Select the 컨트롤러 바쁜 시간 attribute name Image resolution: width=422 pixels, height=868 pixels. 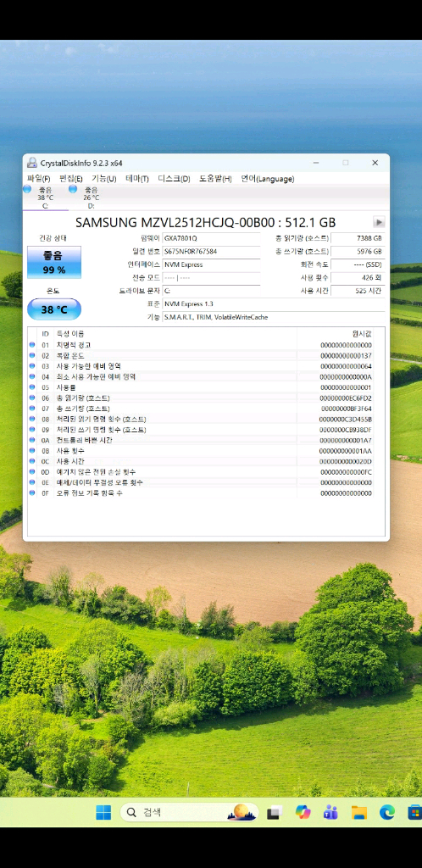point(84,440)
